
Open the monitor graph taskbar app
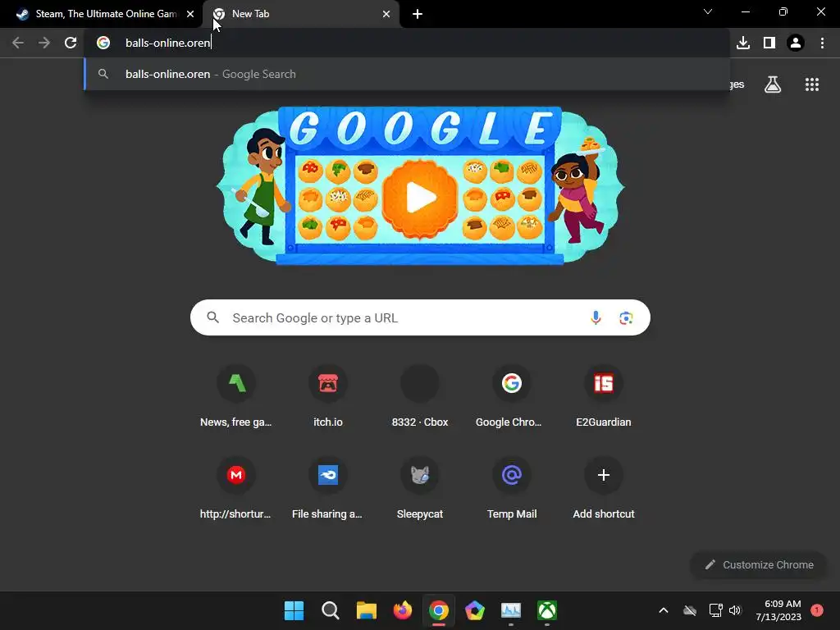(510, 610)
